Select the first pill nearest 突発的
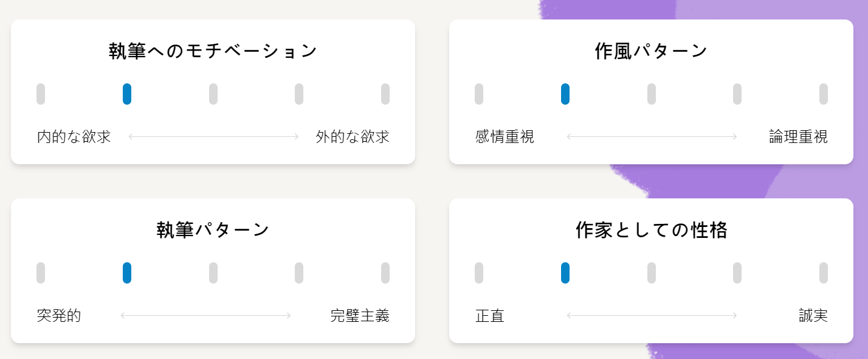The width and height of the screenshot is (868, 359). coord(41,273)
